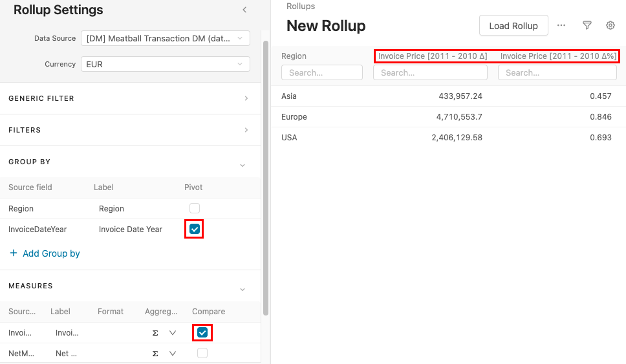
Task: Click the sigma aggregation icon for Invoice measure
Action: [155, 333]
